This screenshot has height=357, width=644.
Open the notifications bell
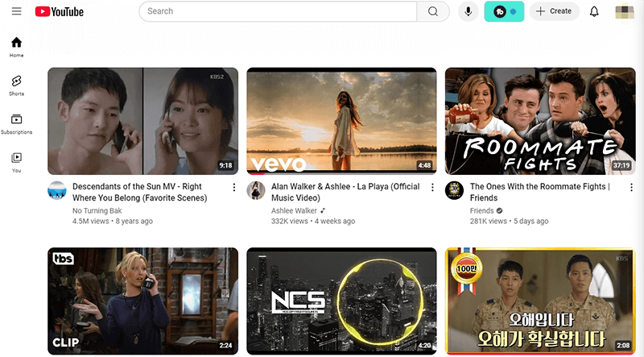tap(594, 11)
